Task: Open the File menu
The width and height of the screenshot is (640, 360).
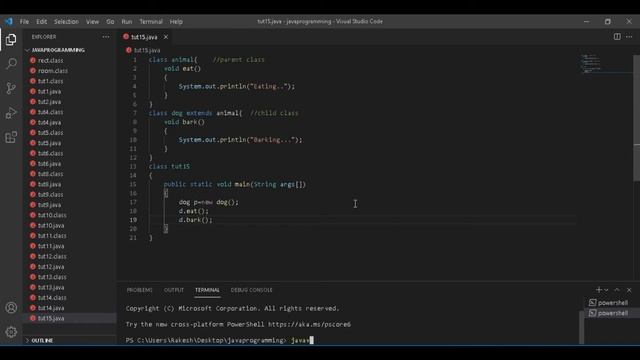Action: 24,22
